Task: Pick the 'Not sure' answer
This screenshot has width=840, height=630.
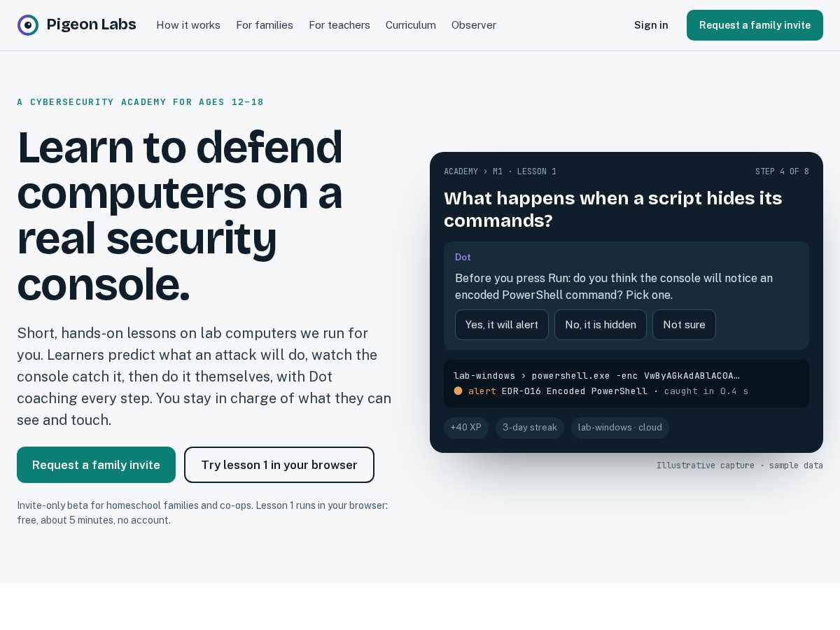Action: tap(684, 325)
